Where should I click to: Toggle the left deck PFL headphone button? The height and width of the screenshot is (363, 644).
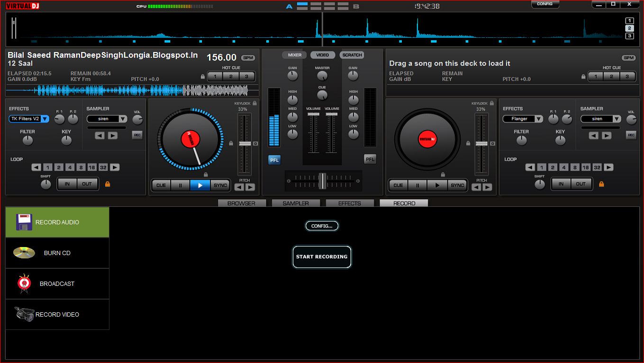click(x=274, y=160)
